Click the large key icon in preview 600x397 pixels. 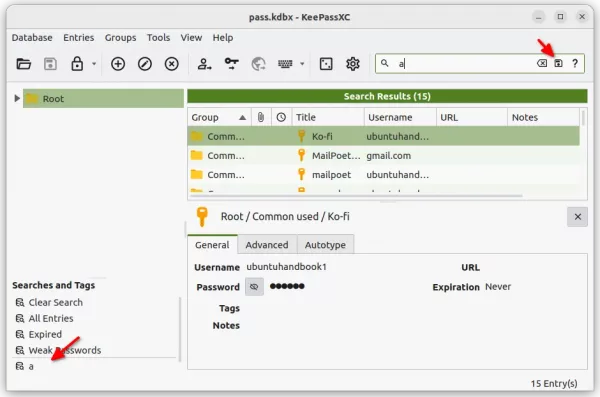point(202,217)
